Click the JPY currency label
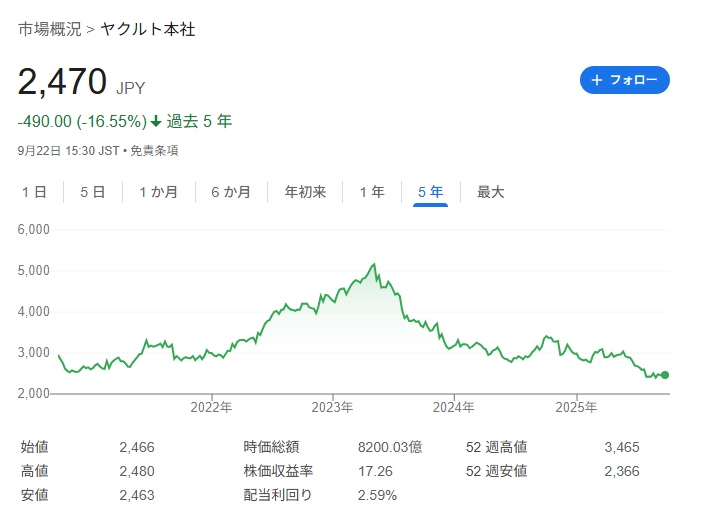 tap(131, 88)
